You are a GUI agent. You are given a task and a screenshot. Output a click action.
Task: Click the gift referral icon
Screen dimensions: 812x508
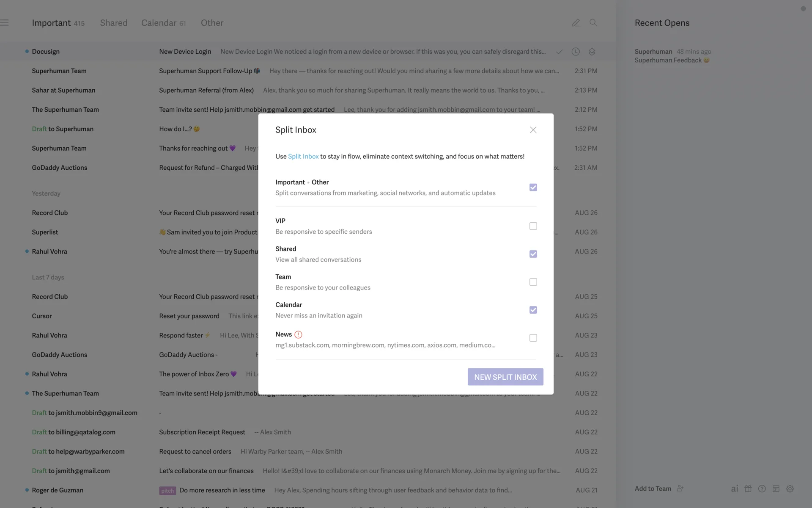click(x=748, y=489)
